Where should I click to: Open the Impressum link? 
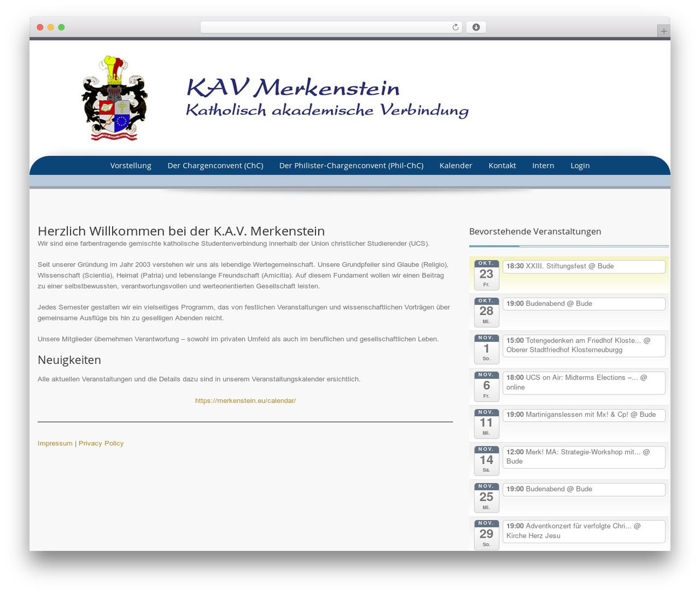click(55, 443)
